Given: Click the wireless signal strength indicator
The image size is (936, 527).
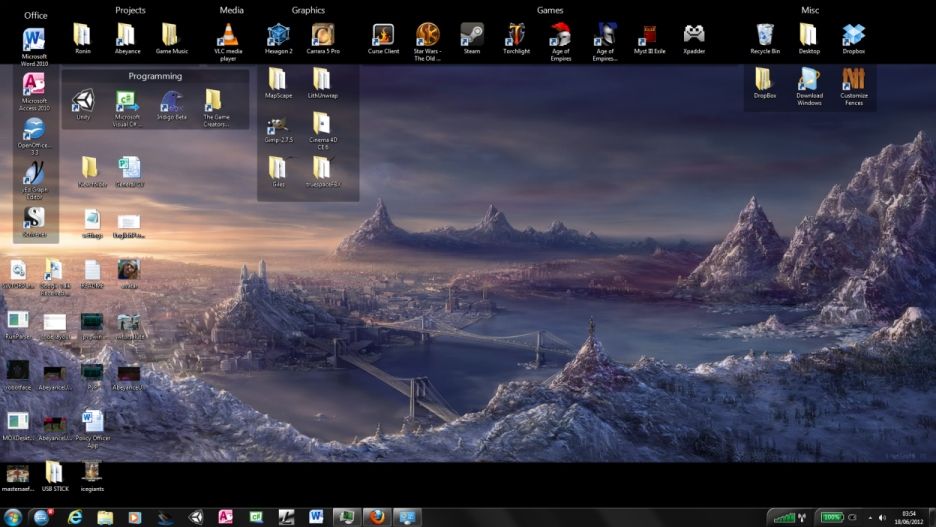Looking at the screenshot, I should (784, 517).
